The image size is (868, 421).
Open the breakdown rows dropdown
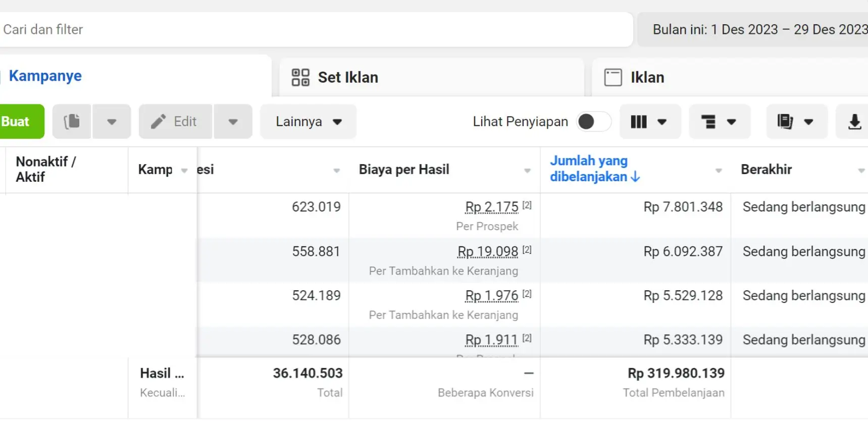coord(720,122)
